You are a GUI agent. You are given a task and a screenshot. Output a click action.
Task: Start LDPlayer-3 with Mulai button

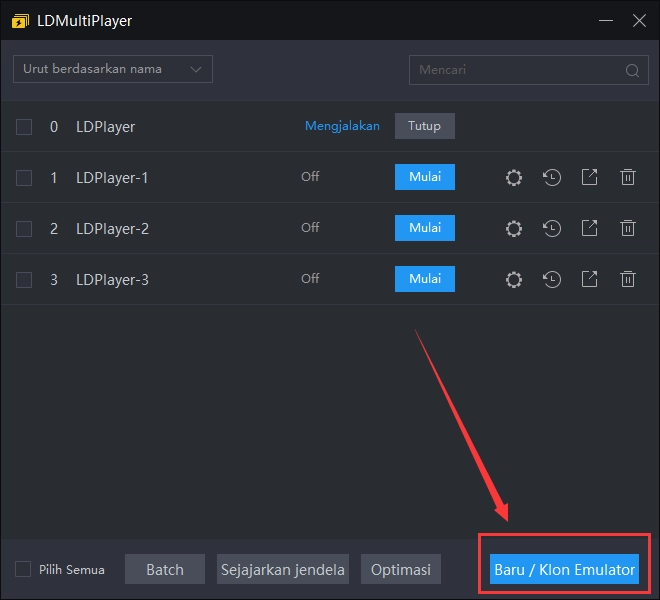pyautogui.click(x=425, y=279)
